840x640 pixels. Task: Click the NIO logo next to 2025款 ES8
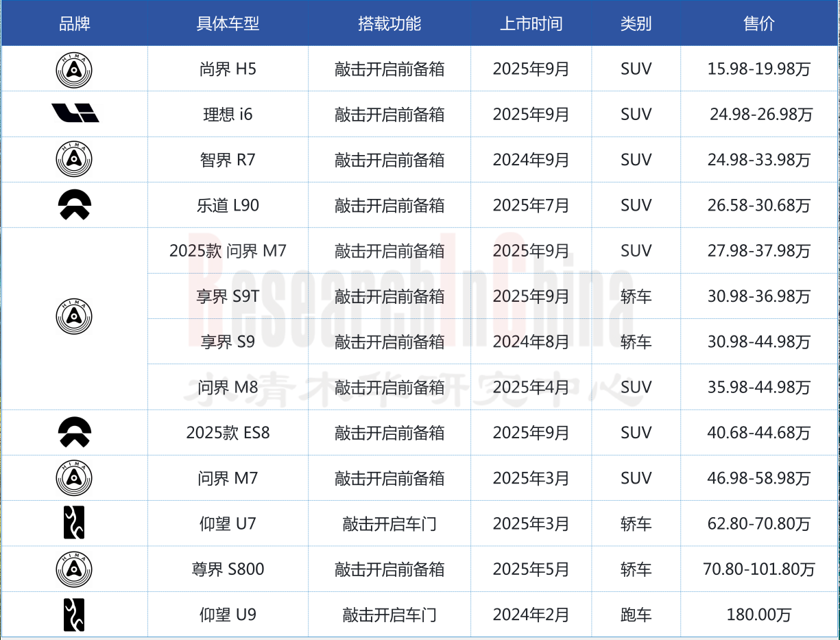tap(73, 432)
